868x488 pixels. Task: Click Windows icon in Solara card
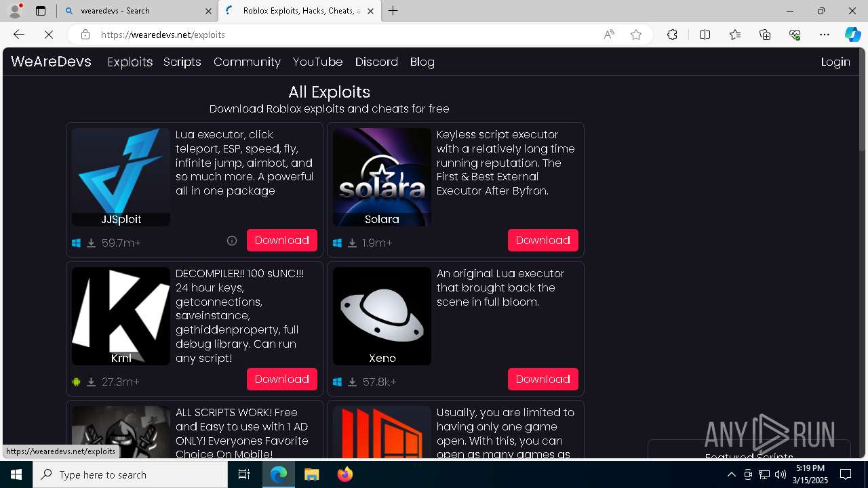[337, 243]
